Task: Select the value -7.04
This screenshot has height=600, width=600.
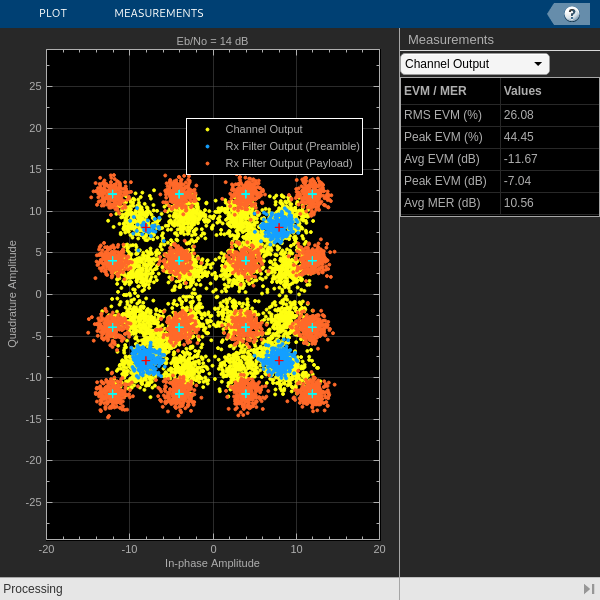Action: (517, 181)
